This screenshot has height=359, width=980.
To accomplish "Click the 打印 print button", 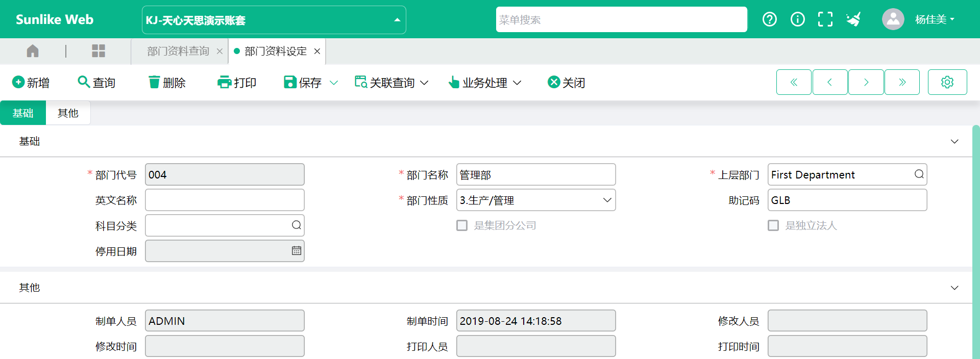I will tap(237, 83).
